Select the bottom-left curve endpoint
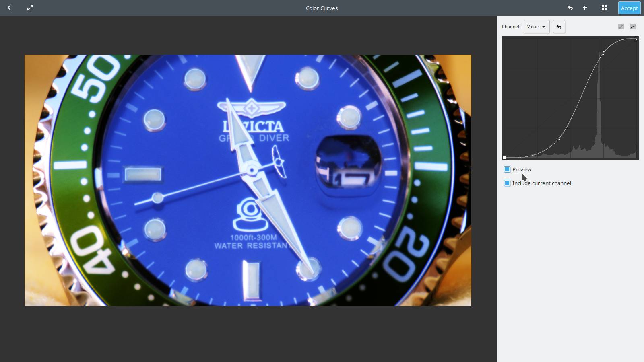This screenshot has height=362, width=644. pyautogui.click(x=504, y=158)
